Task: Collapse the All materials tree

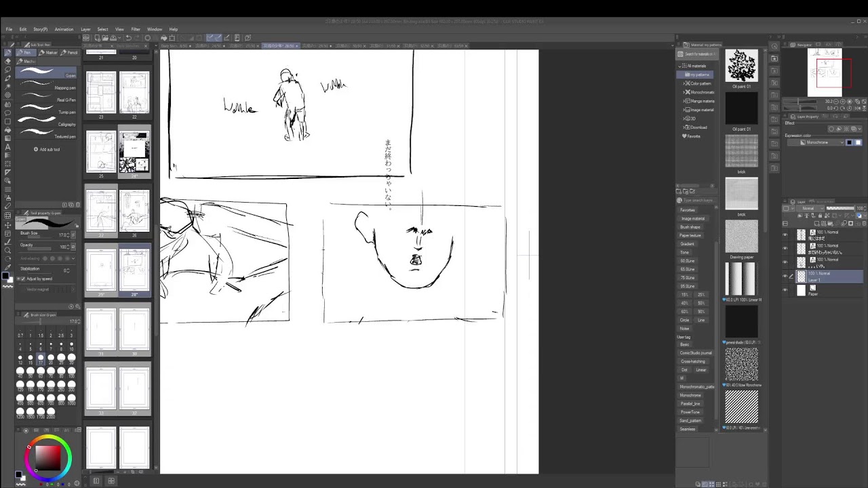Action: [679, 66]
